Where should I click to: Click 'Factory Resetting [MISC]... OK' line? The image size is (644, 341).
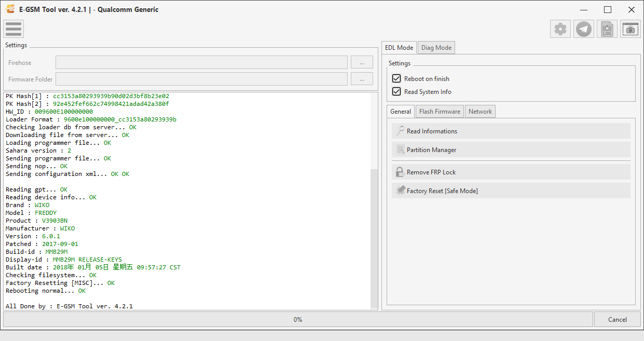(x=60, y=283)
